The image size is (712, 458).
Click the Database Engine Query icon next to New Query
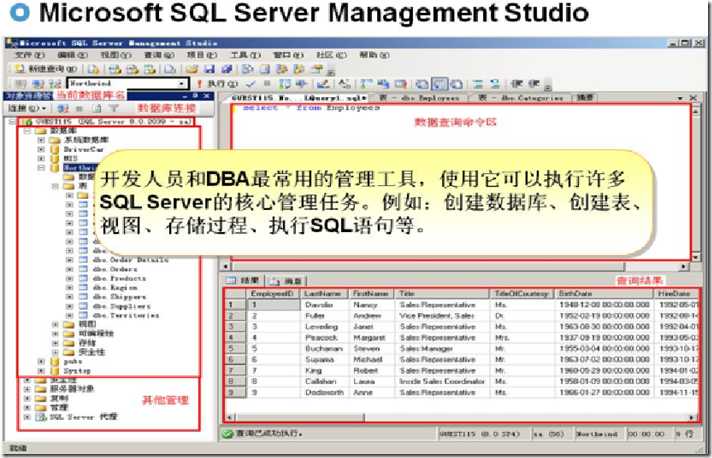click(x=94, y=69)
